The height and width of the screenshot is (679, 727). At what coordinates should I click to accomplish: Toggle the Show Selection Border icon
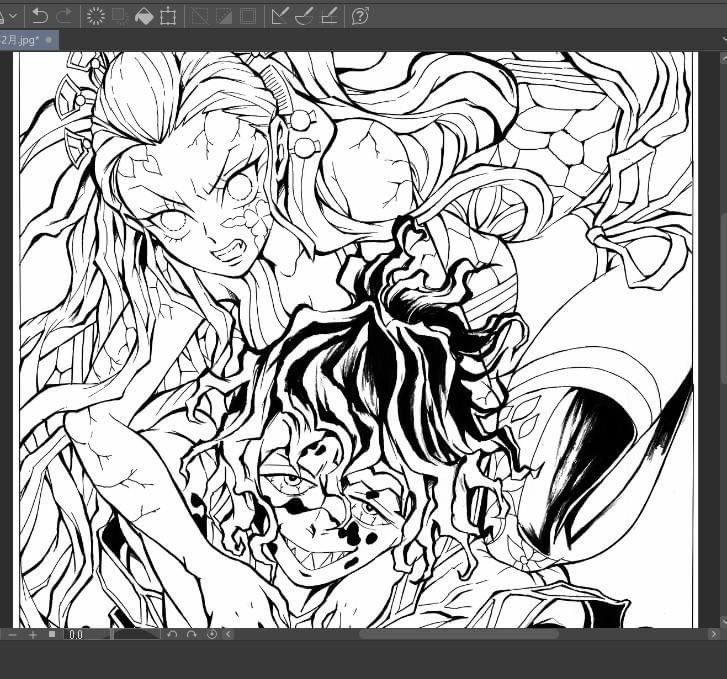[x=248, y=17]
